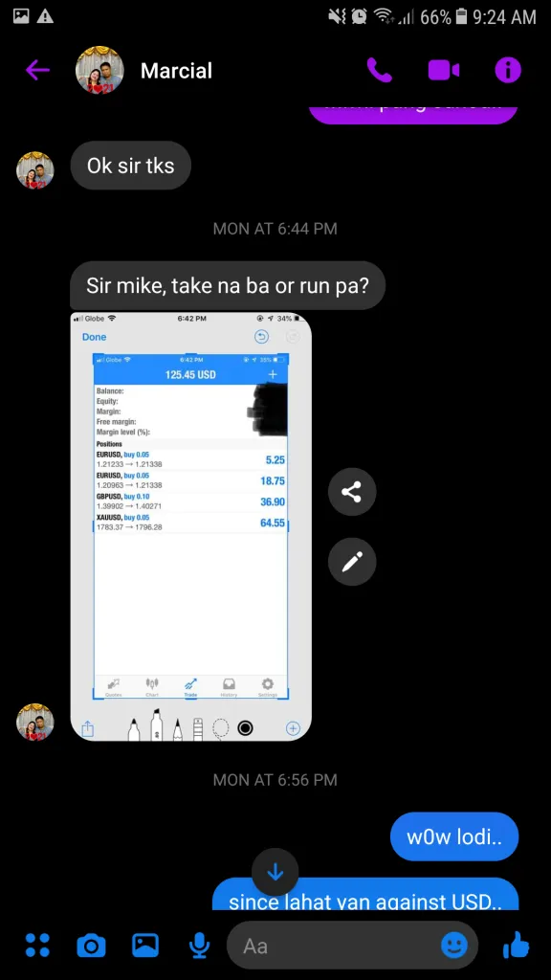This screenshot has height=980, width=551.
Task: Tap the pencil edit icon beside the image
Action: click(x=352, y=562)
